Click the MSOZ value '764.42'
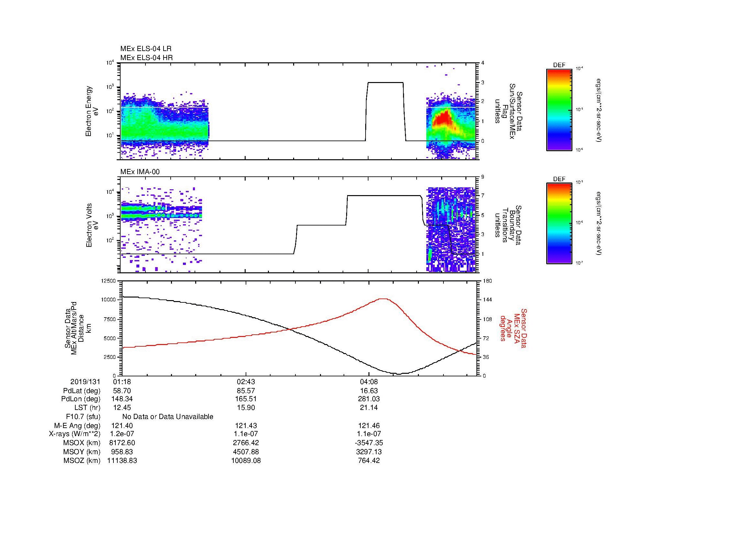This screenshot has width=756, height=534. tap(369, 461)
